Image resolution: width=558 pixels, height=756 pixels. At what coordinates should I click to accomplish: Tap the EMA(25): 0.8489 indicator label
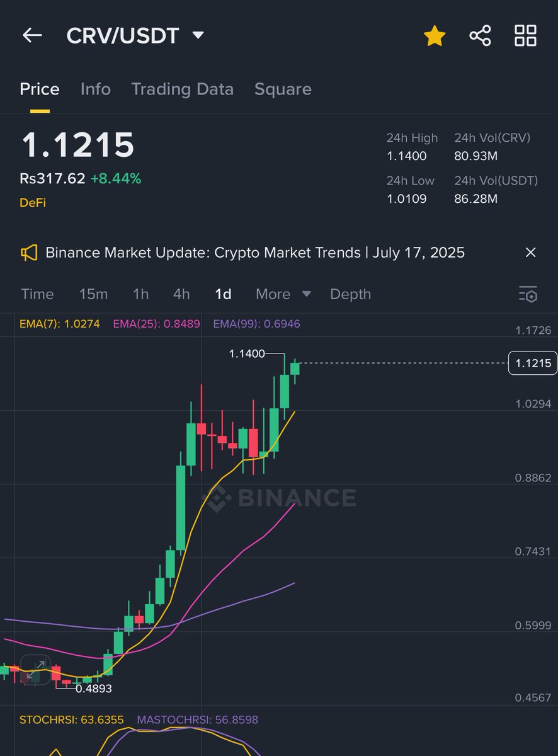[156, 324]
